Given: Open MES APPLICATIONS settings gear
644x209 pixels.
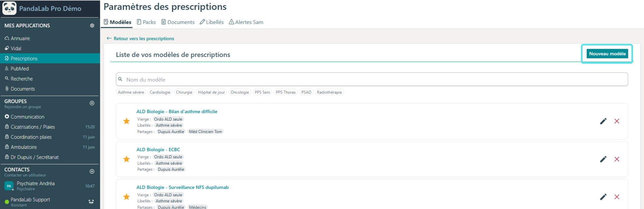Looking at the screenshot, I should click(x=92, y=26).
